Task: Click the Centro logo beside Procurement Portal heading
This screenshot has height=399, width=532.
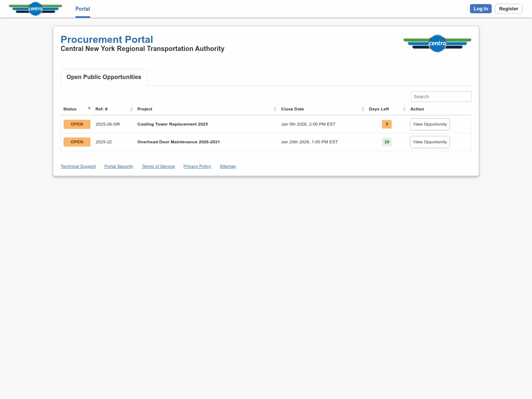Action: coord(437,43)
